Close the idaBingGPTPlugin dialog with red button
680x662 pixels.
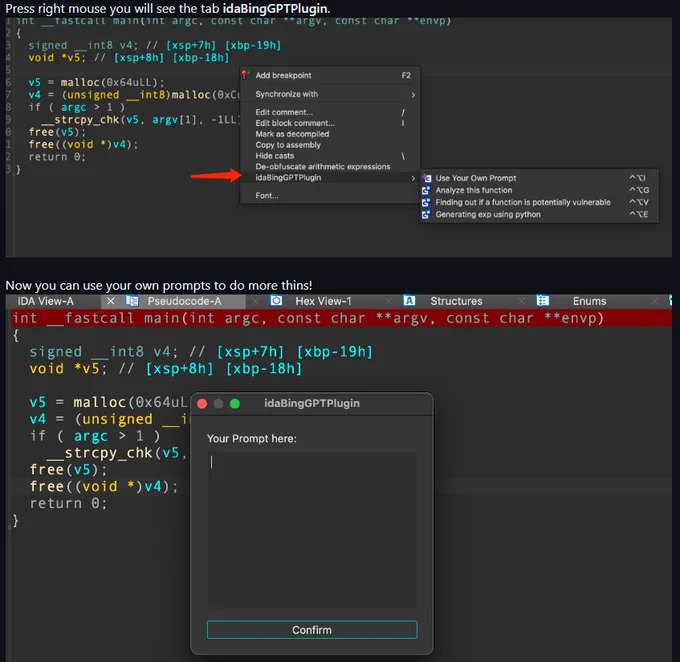202,404
